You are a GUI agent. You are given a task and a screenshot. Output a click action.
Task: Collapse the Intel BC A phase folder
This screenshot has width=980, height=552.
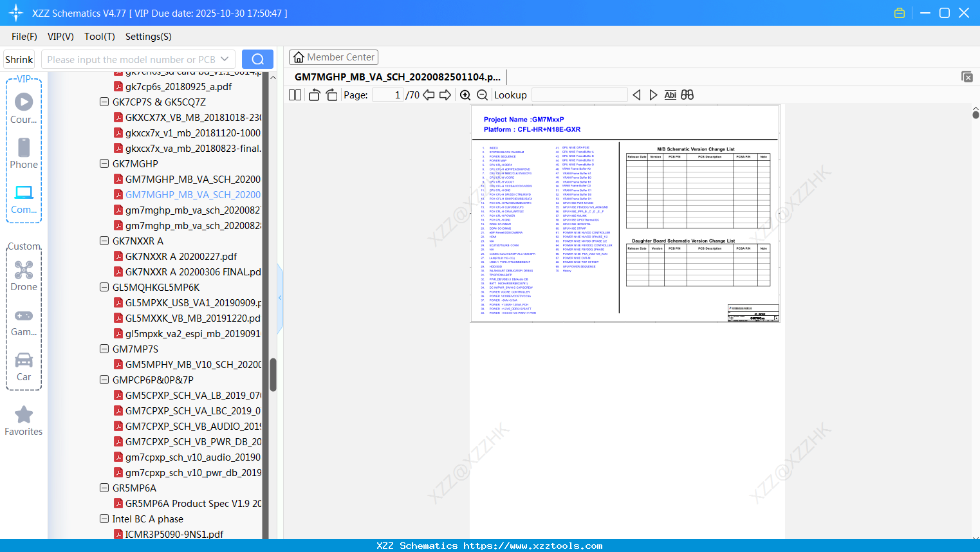(104, 519)
